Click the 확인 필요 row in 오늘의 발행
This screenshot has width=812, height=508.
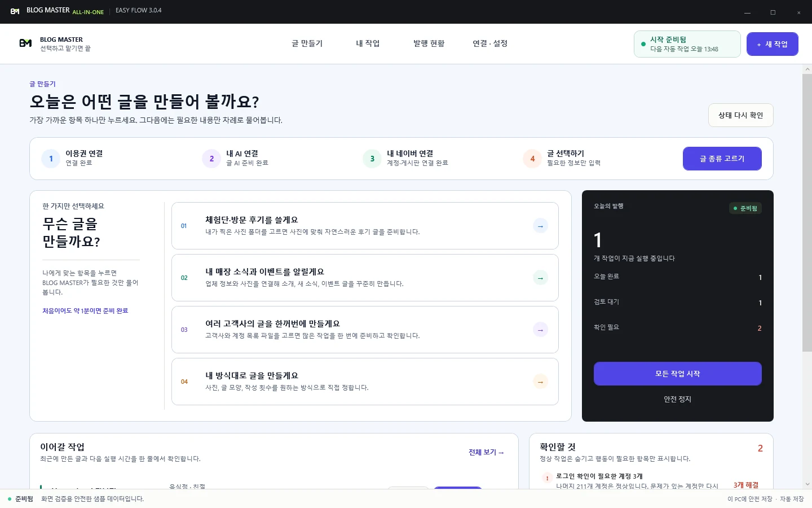point(678,327)
